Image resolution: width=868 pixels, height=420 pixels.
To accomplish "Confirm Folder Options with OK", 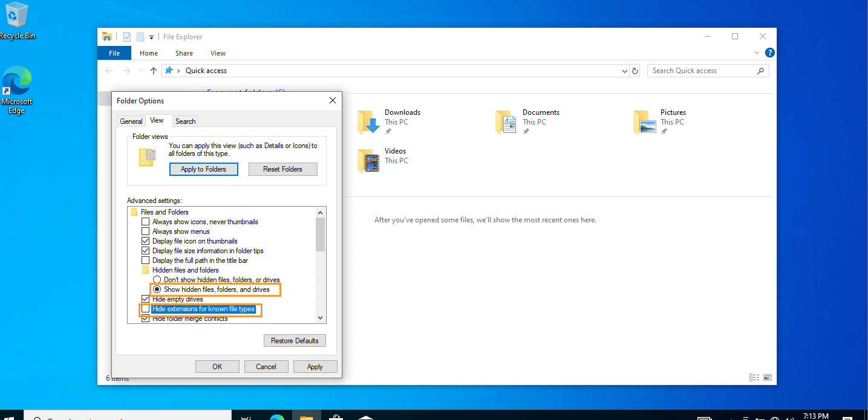I will click(x=217, y=367).
